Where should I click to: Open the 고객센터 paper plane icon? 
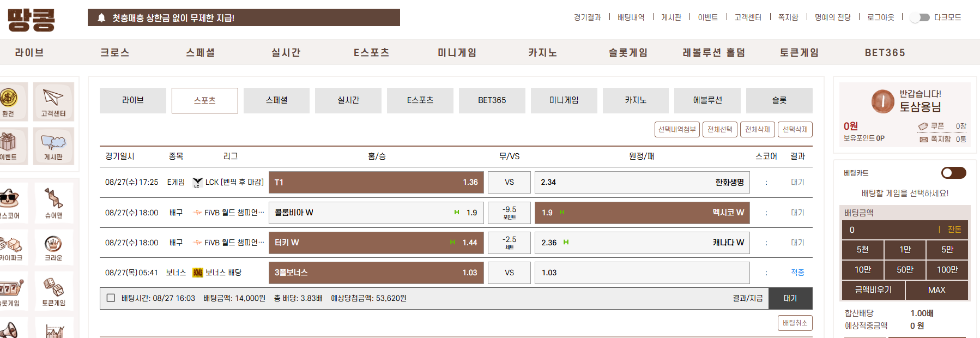53,101
